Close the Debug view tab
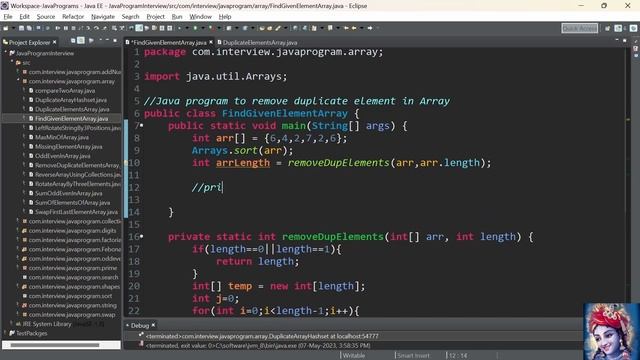This screenshot has width=640, height=360. pos(153,325)
